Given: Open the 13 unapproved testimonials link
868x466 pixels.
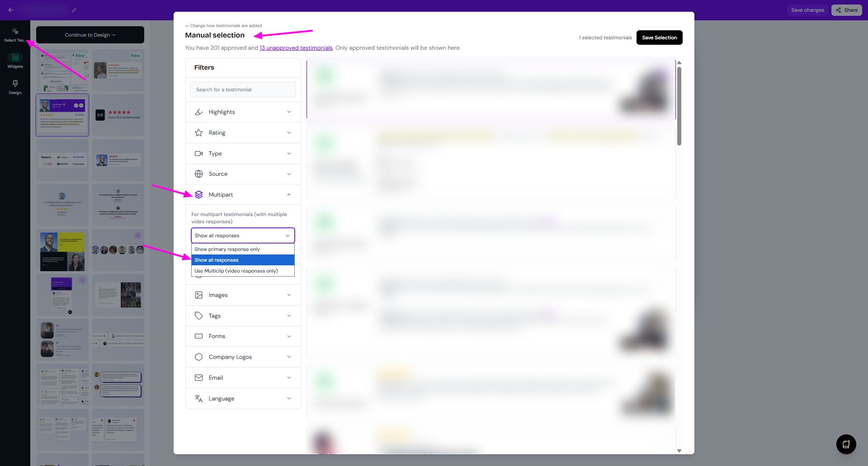Looking at the screenshot, I should coord(296,48).
